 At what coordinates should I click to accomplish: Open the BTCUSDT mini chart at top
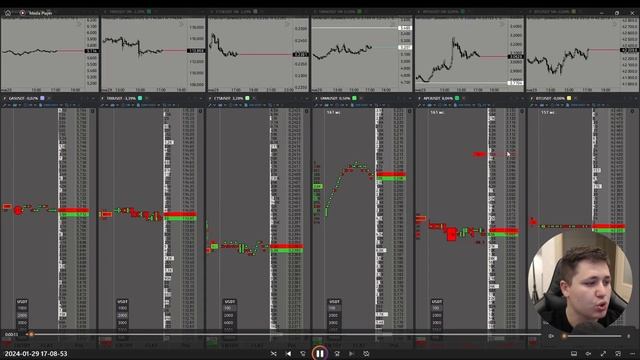tap(582, 54)
